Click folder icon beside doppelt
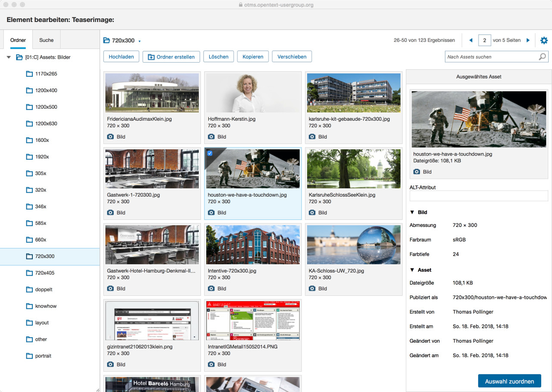Image resolution: width=552 pixels, height=392 pixels. [x=29, y=289]
